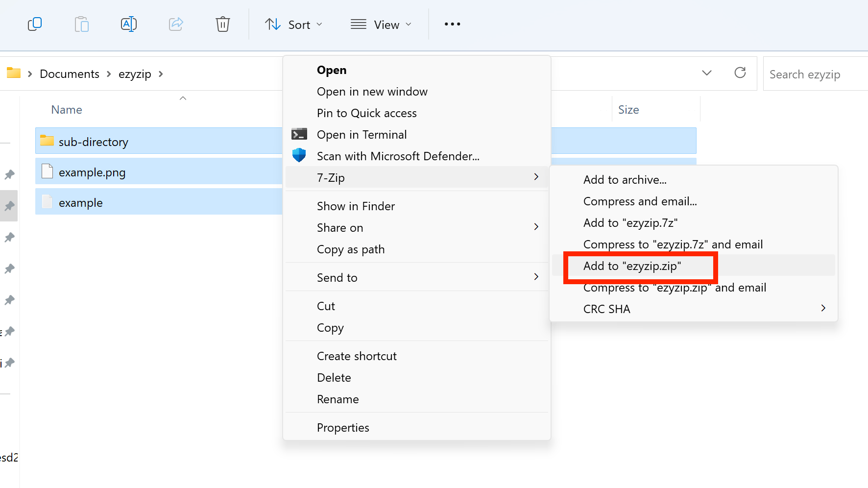This screenshot has width=868, height=488.
Task: Click the Share icon in the toolbar
Action: click(x=176, y=24)
